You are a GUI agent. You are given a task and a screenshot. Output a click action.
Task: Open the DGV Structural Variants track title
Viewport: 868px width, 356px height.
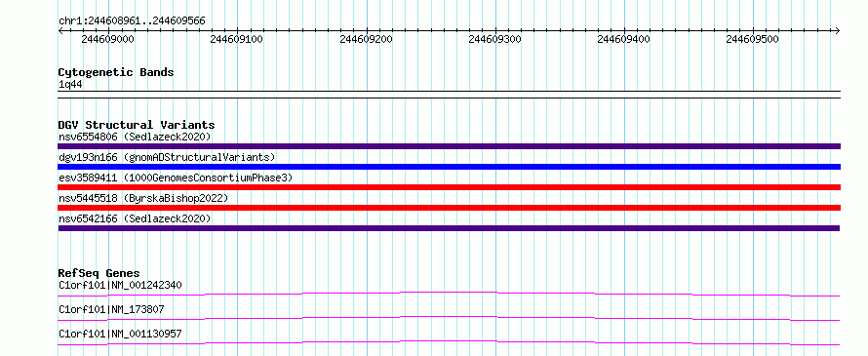point(137,125)
